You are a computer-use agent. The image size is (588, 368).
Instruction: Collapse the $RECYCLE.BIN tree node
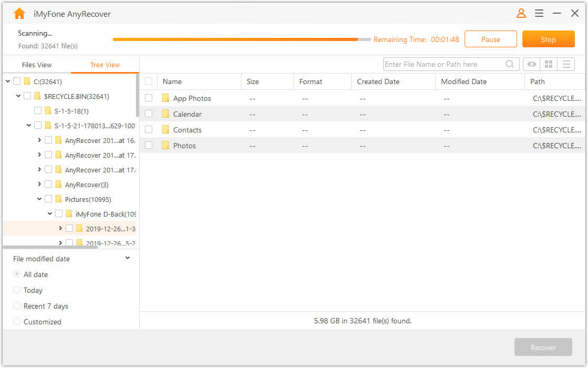17,96
